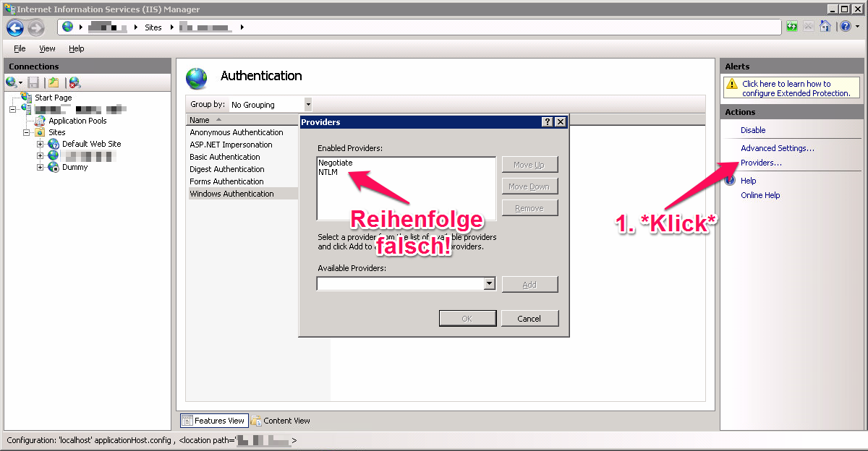Select the ASP.NET Impersonation row
This screenshot has width=868, height=451.
tap(231, 145)
